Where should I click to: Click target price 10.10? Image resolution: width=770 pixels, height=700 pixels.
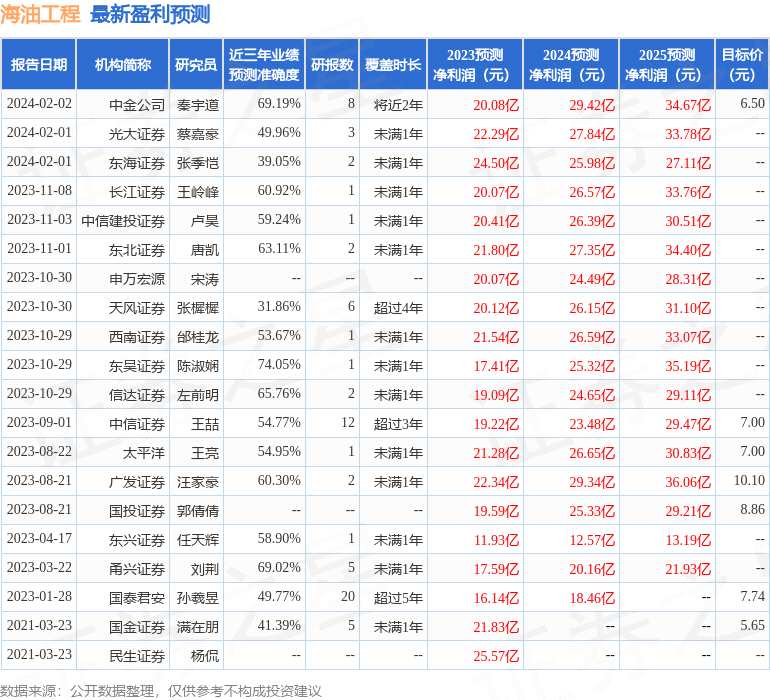[749, 480]
